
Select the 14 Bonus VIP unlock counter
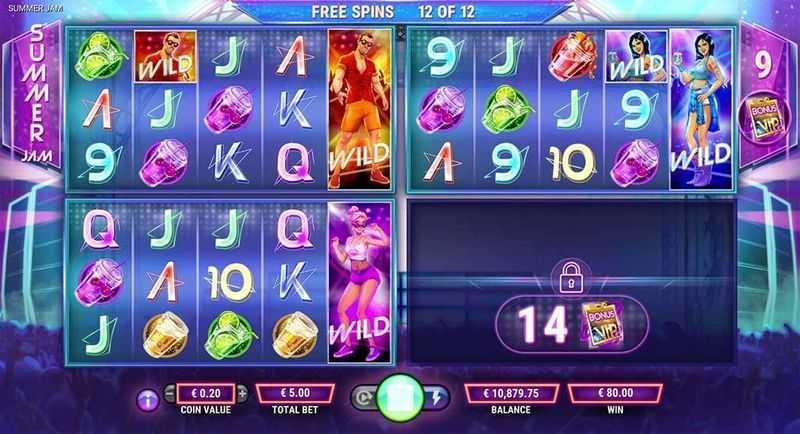(x=571, y=324)
